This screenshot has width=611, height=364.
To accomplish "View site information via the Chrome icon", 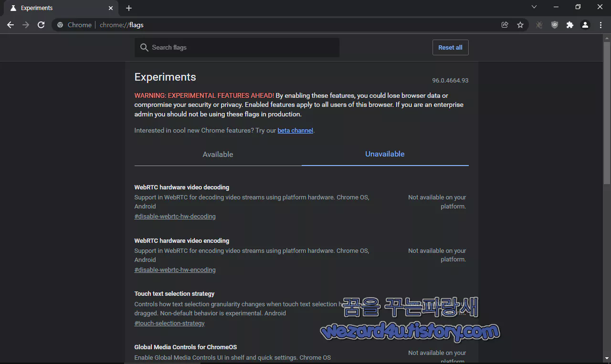I will tap(60, 25).
